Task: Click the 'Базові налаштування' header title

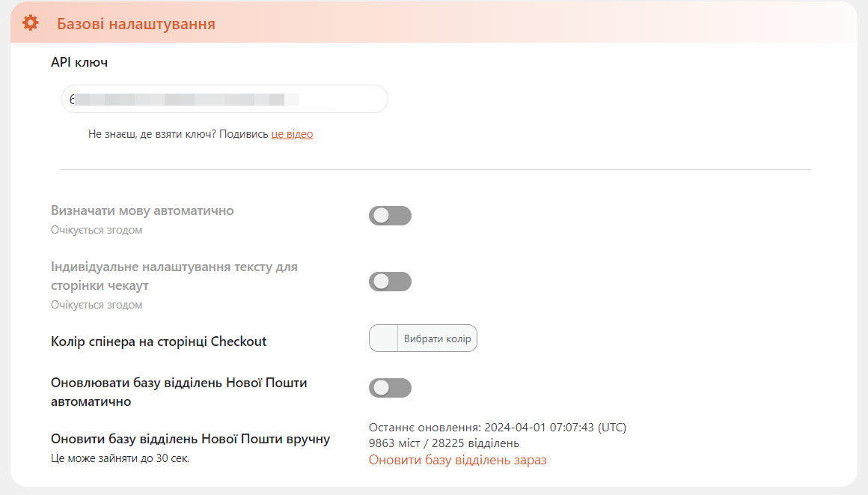Action: coord(136,24)
